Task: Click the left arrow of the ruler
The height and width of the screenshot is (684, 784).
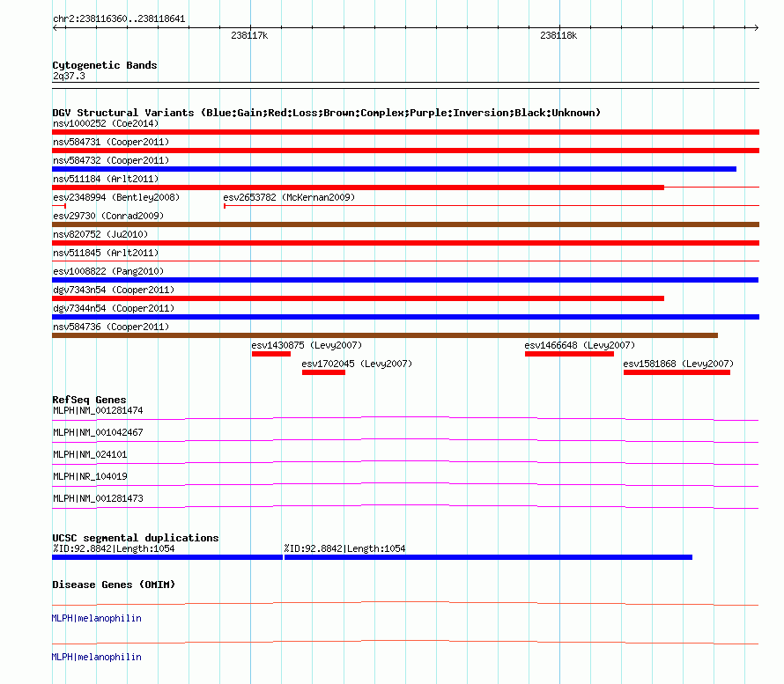Action: pyautogui.click(x=55, y=28)
